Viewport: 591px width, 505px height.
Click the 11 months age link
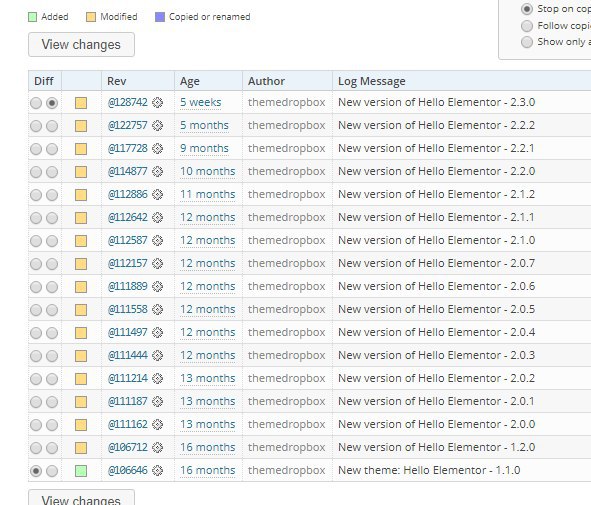(208, 194)
